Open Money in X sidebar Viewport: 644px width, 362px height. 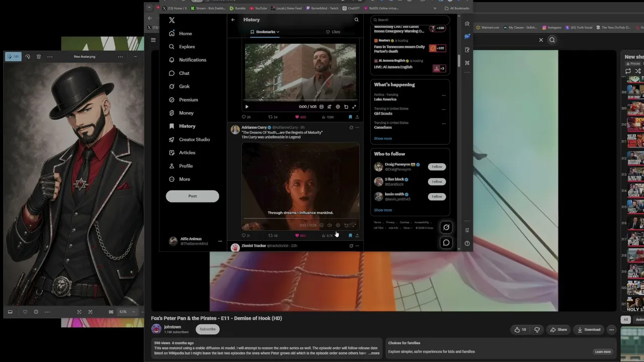[181, 113]
